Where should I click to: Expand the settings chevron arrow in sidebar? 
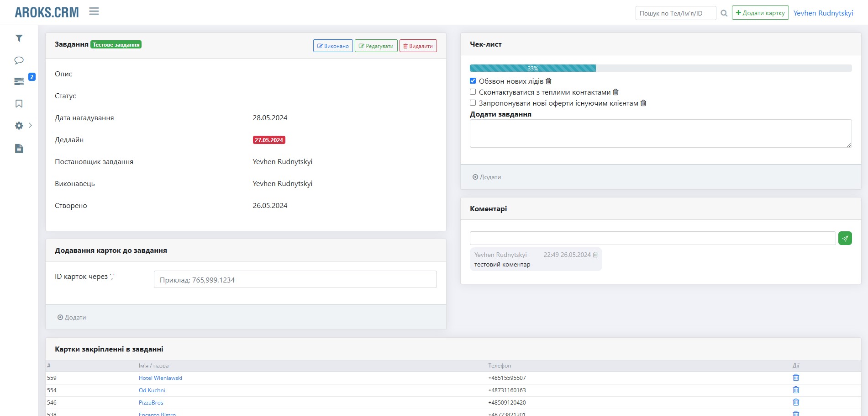click(30, 125)
